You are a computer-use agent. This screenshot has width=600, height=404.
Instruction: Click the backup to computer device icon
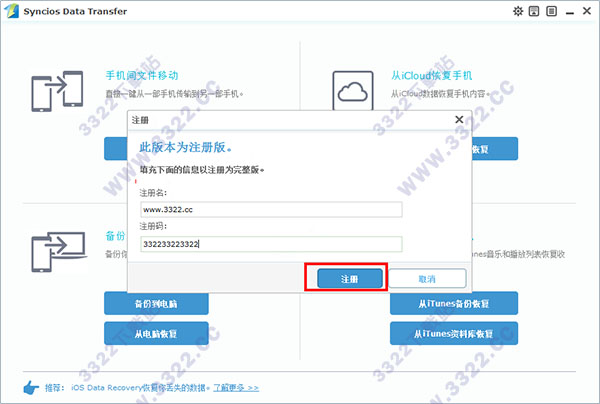pos(58,252)
